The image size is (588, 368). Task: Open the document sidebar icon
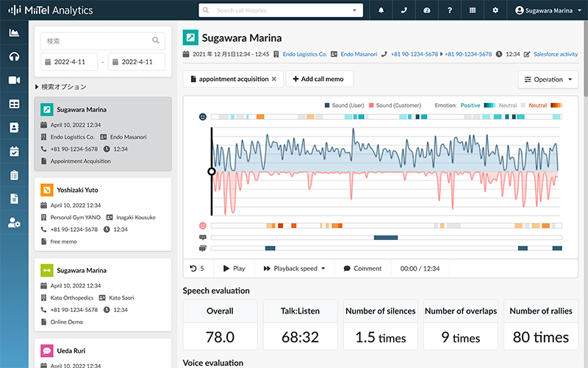point(14,199)
